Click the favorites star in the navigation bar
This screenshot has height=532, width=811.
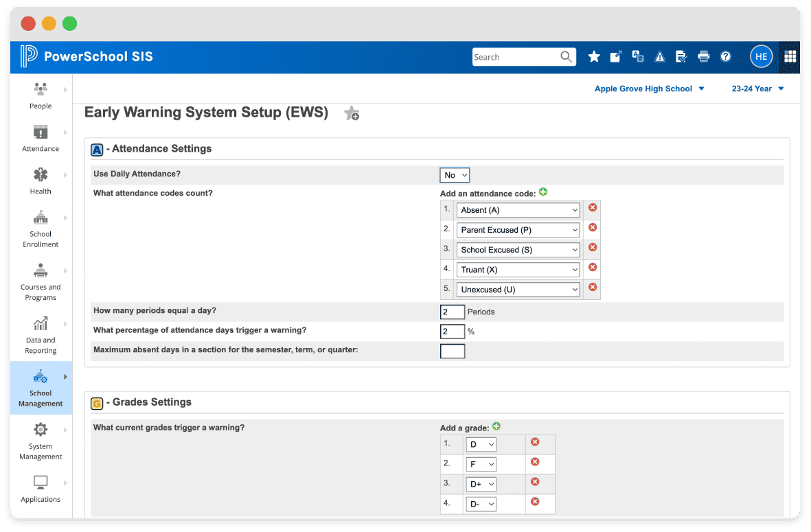[x=594, y=56]
